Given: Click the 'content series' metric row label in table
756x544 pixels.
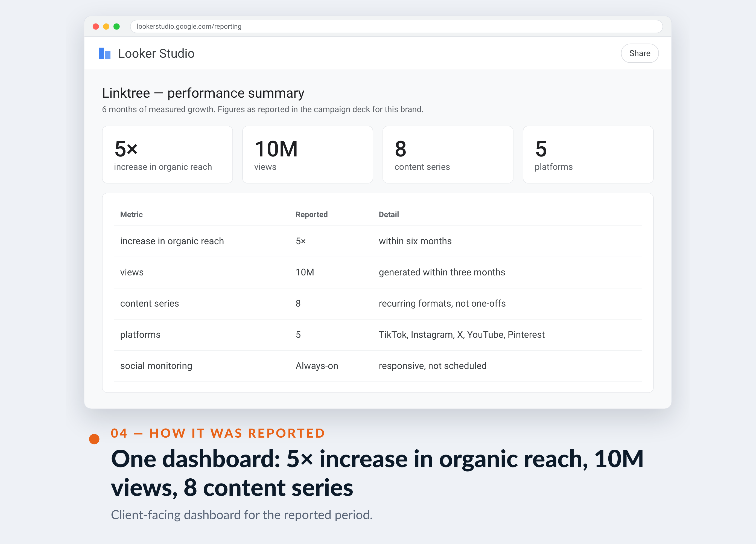Looking at the screenshot, I should 149,304.
